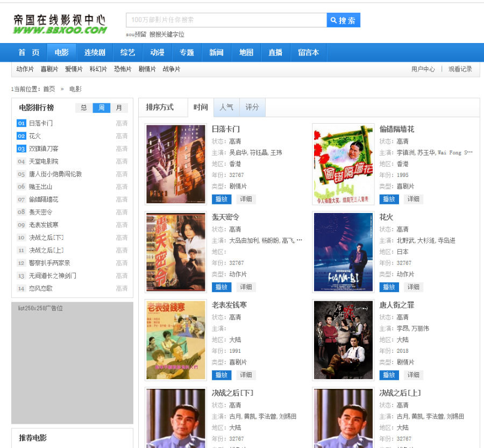Viewport: 484px width, 448px height.
Task: Click 首页 in the breadcrumb path
Action: tap(49, 89)
